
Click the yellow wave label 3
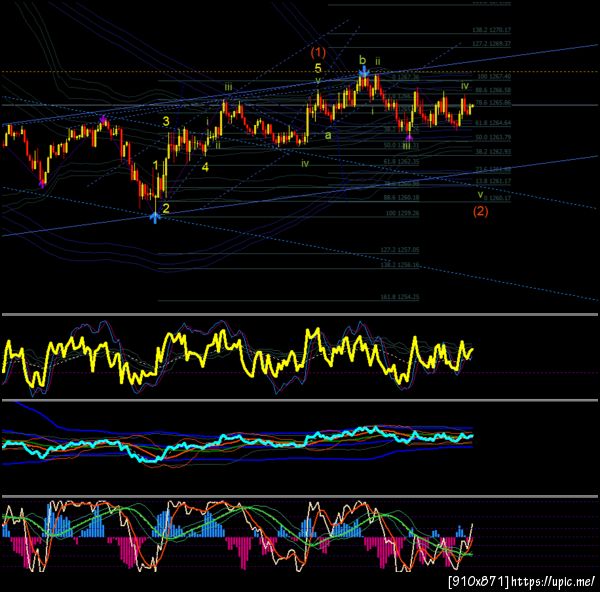click(166, 121)
